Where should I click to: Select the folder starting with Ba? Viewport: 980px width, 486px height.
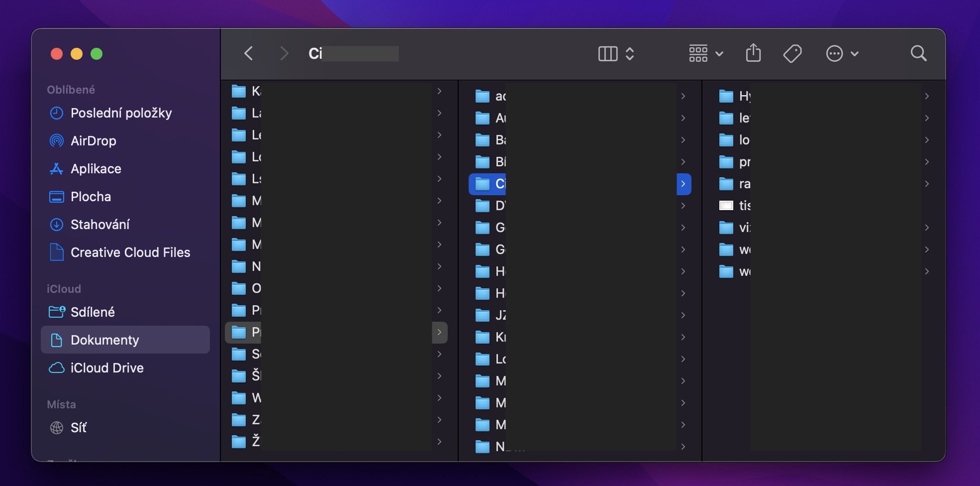coord(580,140)
